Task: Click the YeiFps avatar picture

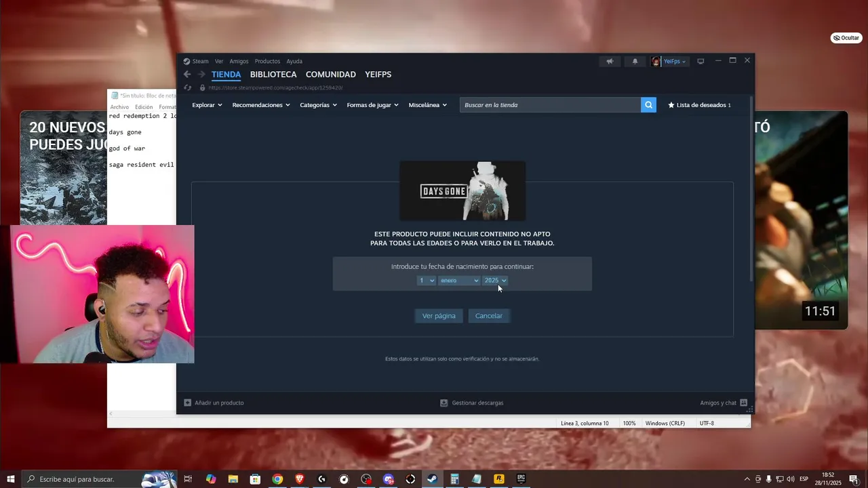Action: pyautogui.click(x=656, y=61)
